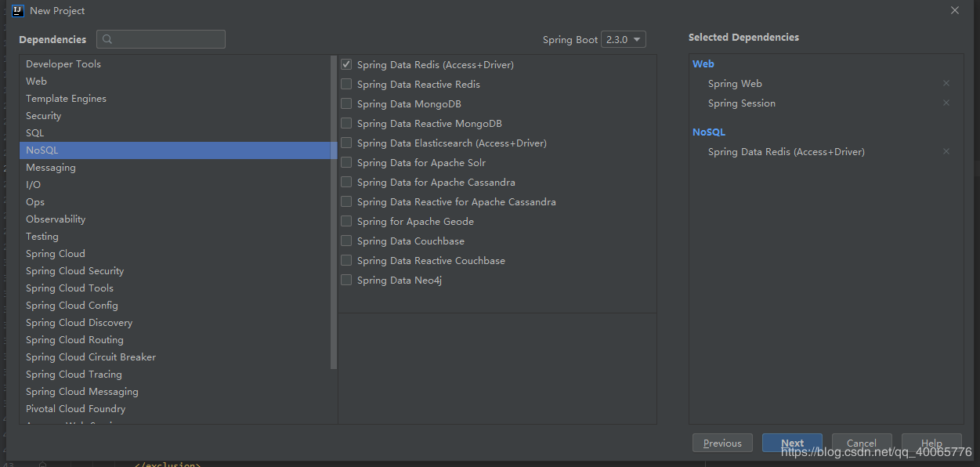Click the Next button

point(792,443)
